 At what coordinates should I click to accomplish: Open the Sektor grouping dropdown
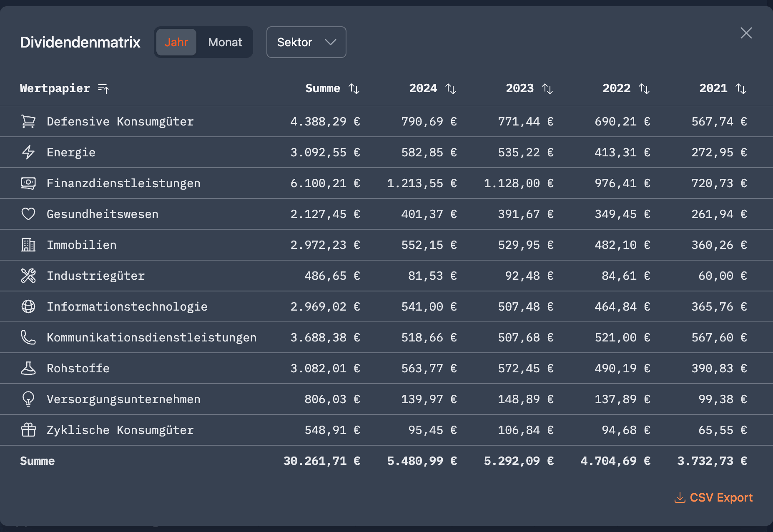pos(306,42)
